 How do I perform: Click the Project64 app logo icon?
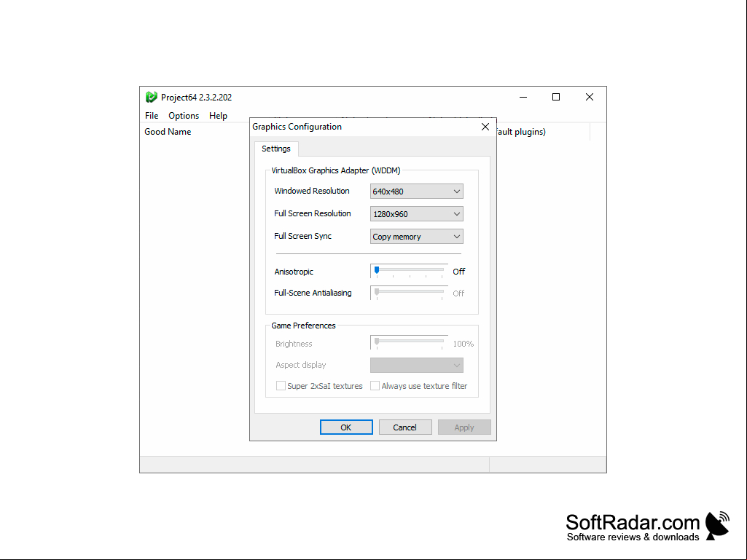(x=151, y=97)
